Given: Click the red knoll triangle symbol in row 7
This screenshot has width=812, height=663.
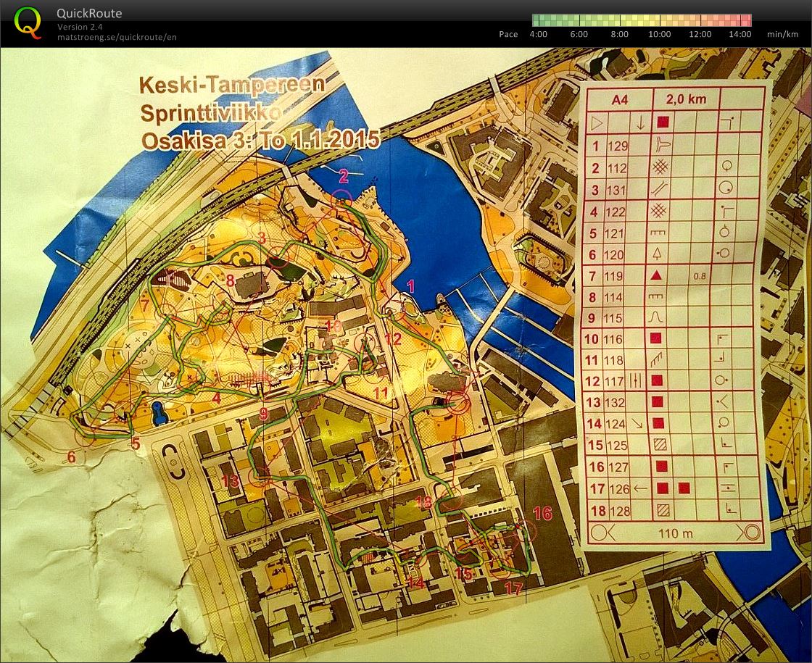Looking at the screenshot, I should click(656, 275).
